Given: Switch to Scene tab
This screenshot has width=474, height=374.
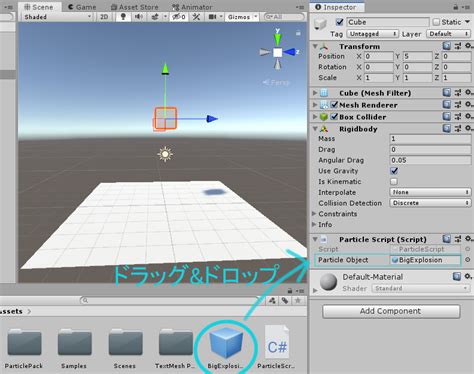Looking at the screenshot, I should point(39,7).
